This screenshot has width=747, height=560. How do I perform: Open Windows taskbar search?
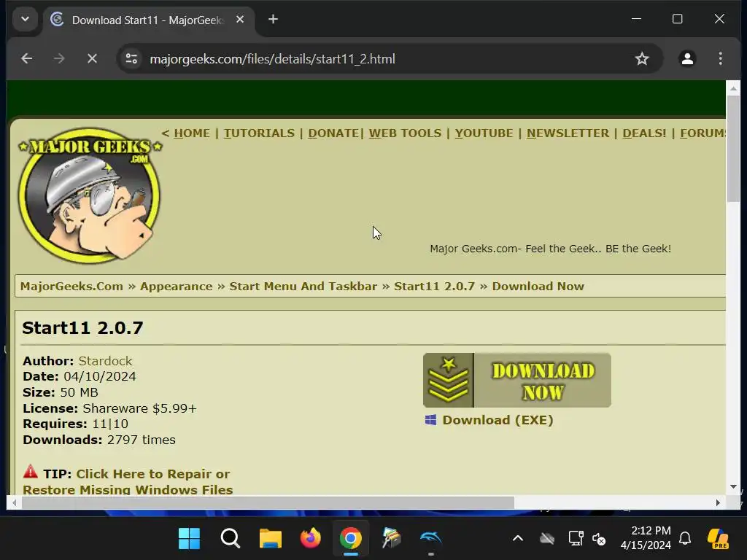pos(230,539)
